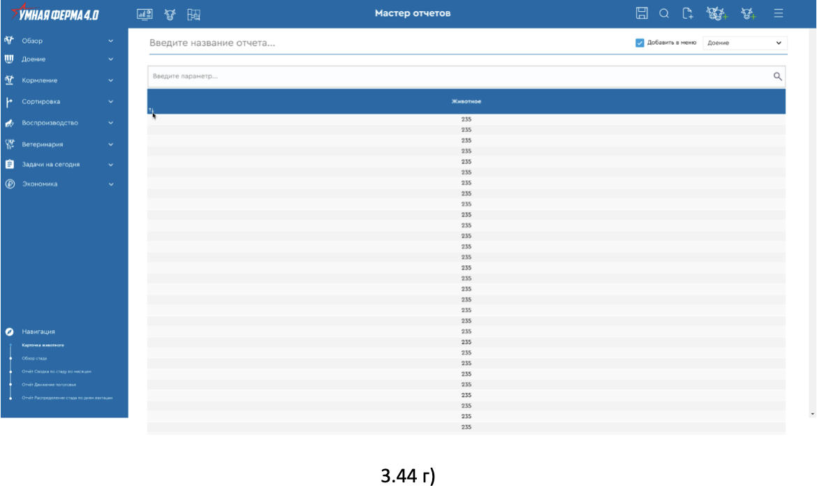Open the Кормление menu item

click(40, 80)
